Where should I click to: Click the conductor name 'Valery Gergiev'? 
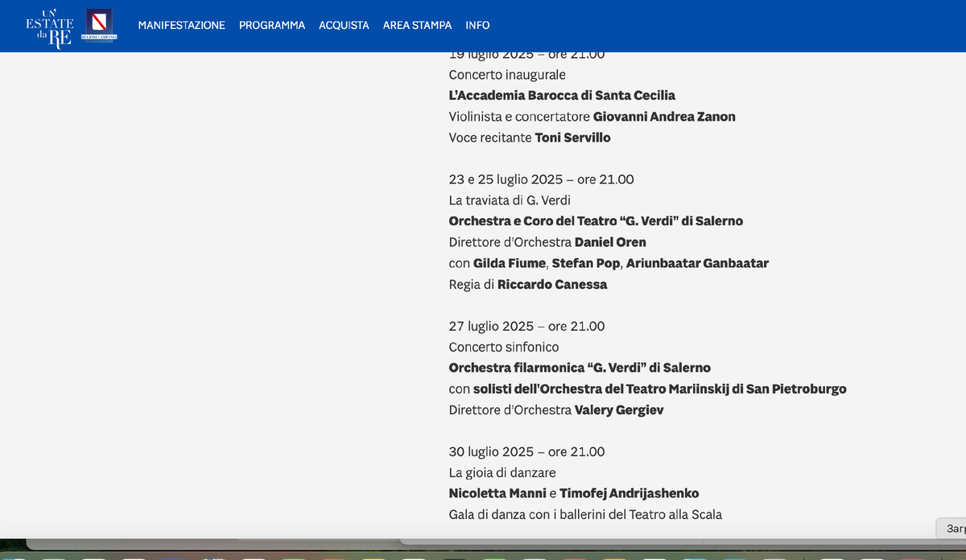(x=619, y=410)
